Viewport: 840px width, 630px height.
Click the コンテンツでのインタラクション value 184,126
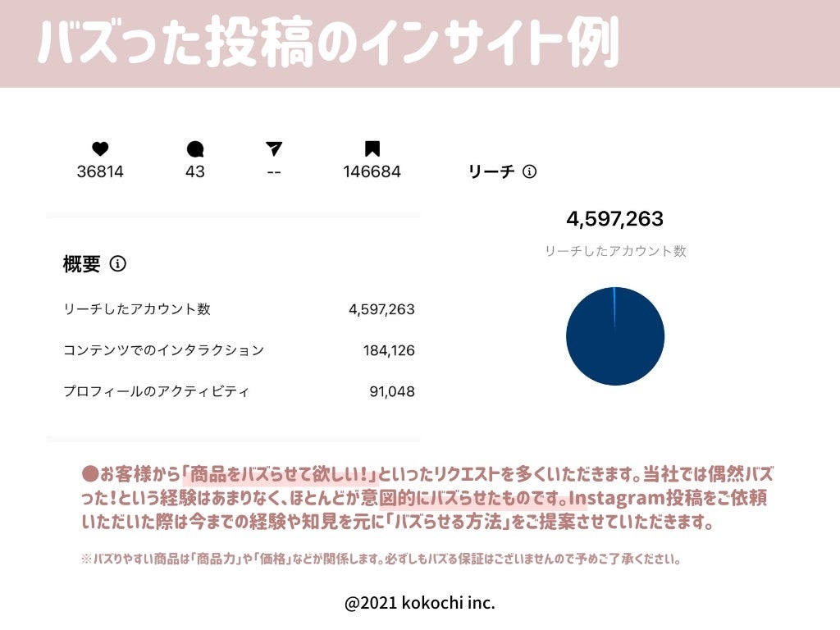(x=389, y=350)
